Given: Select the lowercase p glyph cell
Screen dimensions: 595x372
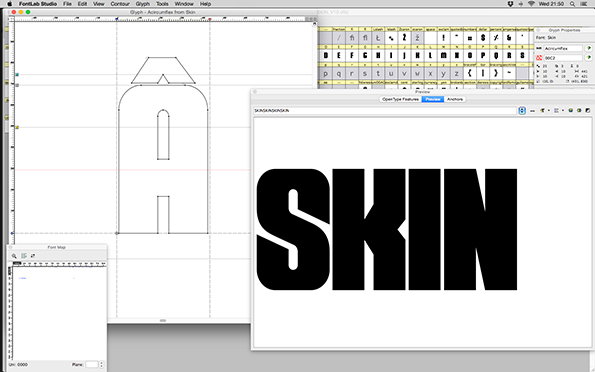Looking at the screenshot, I should click(326, 73).
